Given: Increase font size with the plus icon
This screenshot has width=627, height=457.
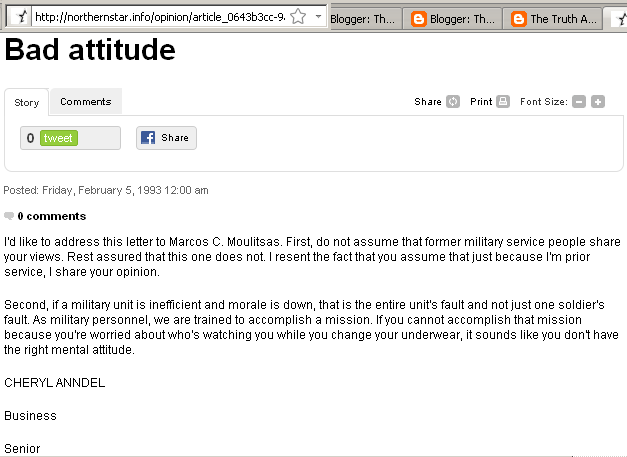Looking at the screenshot, I should coord(598,102).
